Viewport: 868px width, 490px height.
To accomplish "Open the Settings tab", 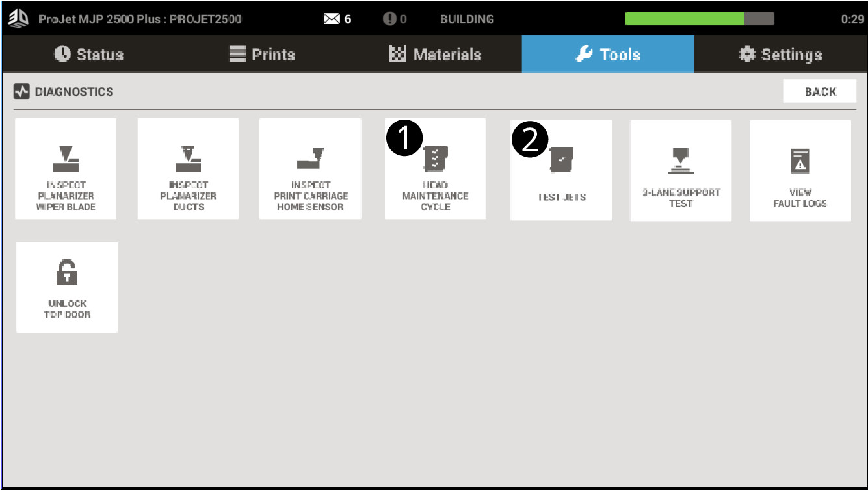I will click(x=780, y=55).
